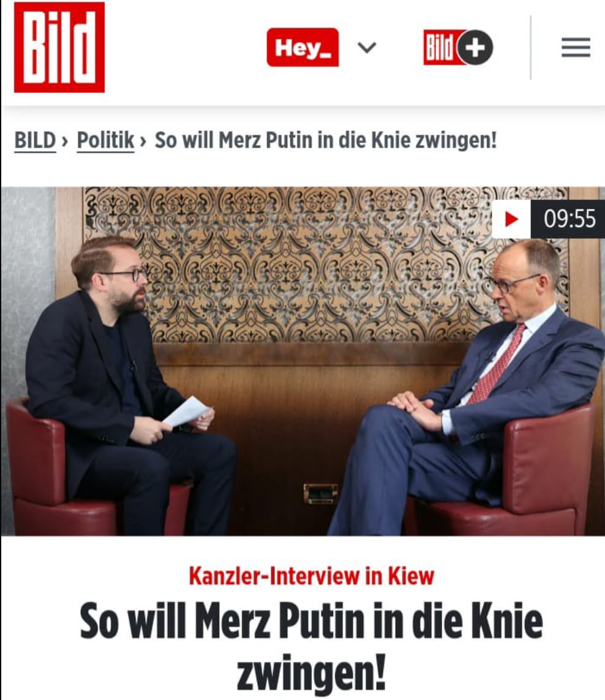This screenshot has width=605, height=700.
Task: Start the video with red play icon
Action: [512, 219]
